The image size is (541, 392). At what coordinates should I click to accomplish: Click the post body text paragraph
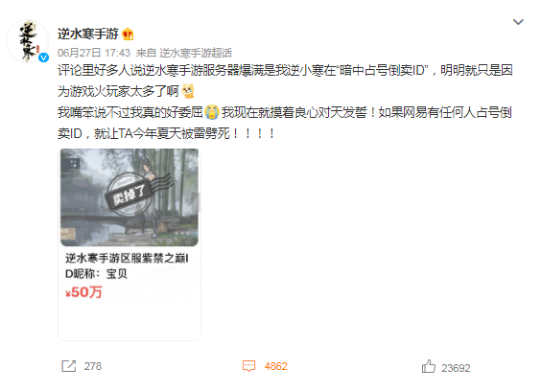(285, 102)
